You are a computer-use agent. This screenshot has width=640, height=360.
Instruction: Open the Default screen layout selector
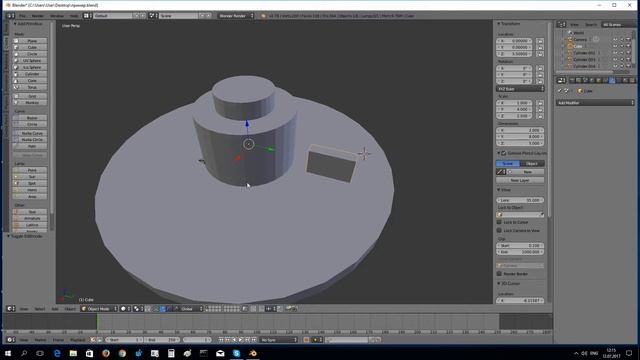coord(113,16)
